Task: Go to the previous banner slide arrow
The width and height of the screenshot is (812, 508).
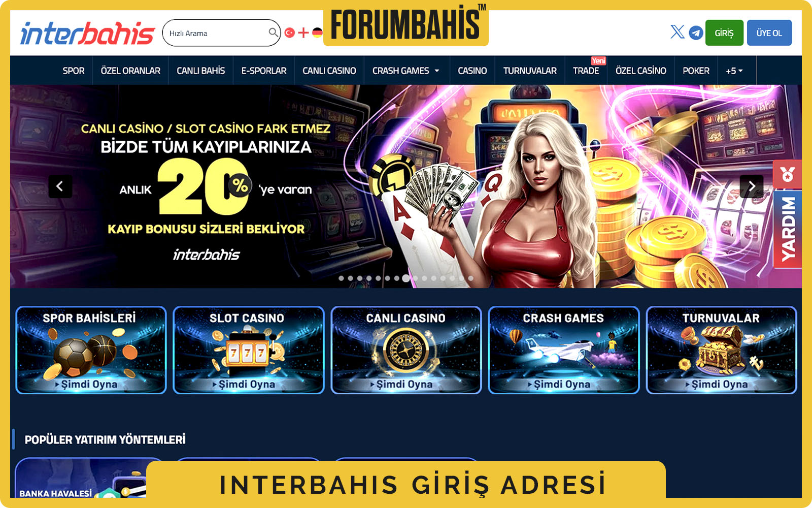Action: [60, 186]
